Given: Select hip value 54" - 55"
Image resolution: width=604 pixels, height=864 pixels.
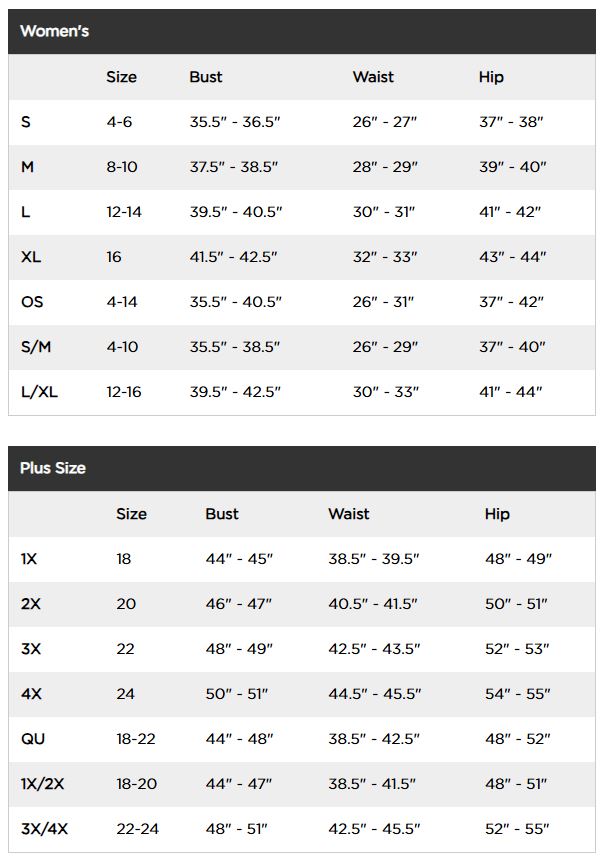Looking at the screenshot, I should coord(518,694).
